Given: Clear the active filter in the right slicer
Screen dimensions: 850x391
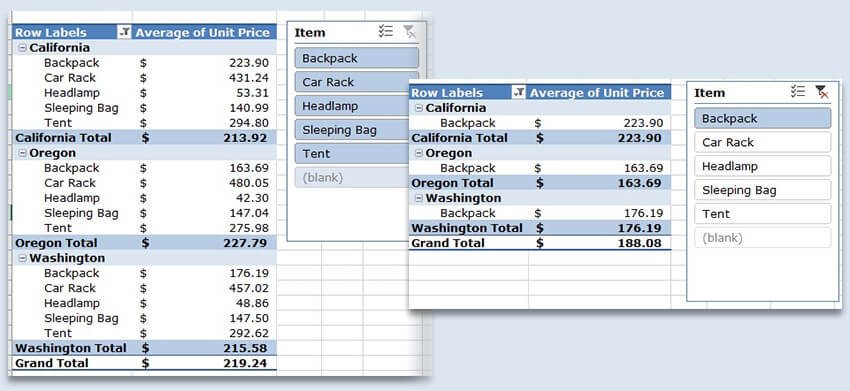Looking at the screenshot, I should pyautogui.click(x=822, y=92).
